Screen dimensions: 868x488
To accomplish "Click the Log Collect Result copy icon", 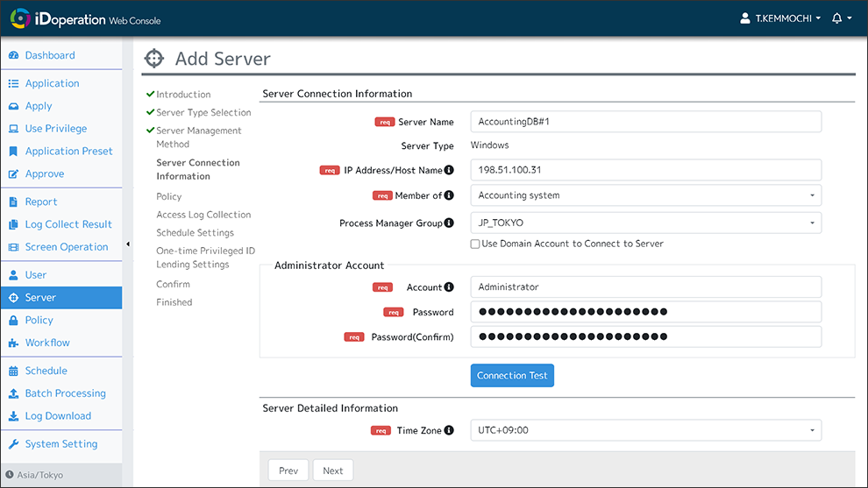I will pos(14,224).
